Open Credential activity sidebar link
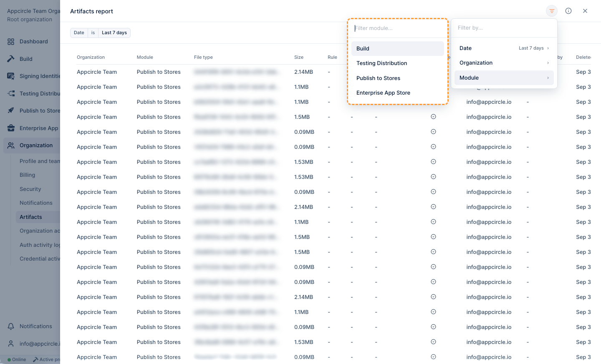Image resolution: width=601 pixels, height=364 pixels. [x=40, y=259]
